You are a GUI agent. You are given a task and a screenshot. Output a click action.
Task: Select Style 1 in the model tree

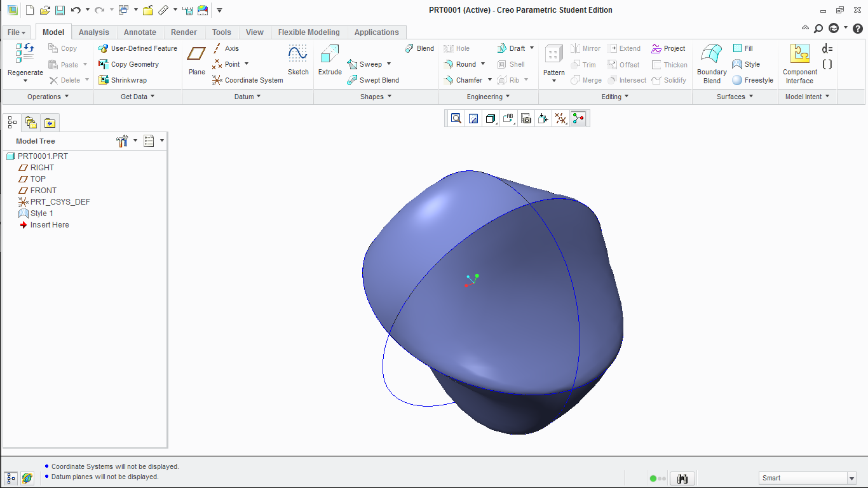click(36, 213)
